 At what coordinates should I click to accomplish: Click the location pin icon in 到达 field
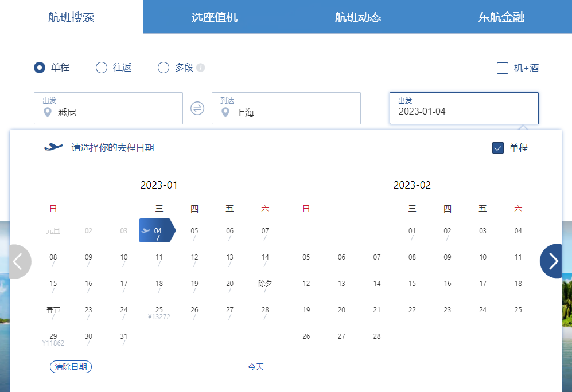[x=226, y=113]
